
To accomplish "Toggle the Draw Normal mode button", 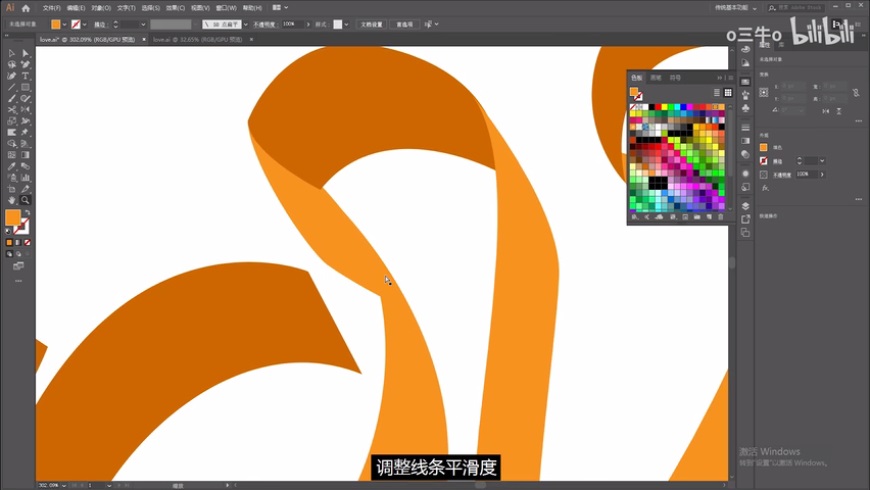I will 9,254.
